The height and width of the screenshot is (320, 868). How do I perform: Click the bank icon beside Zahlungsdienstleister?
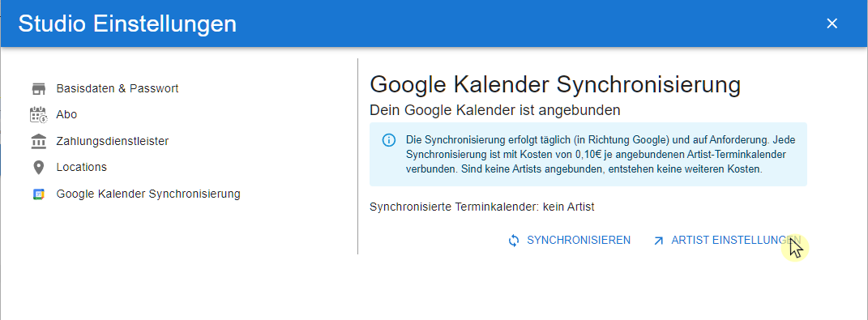[x=38, y=141]
